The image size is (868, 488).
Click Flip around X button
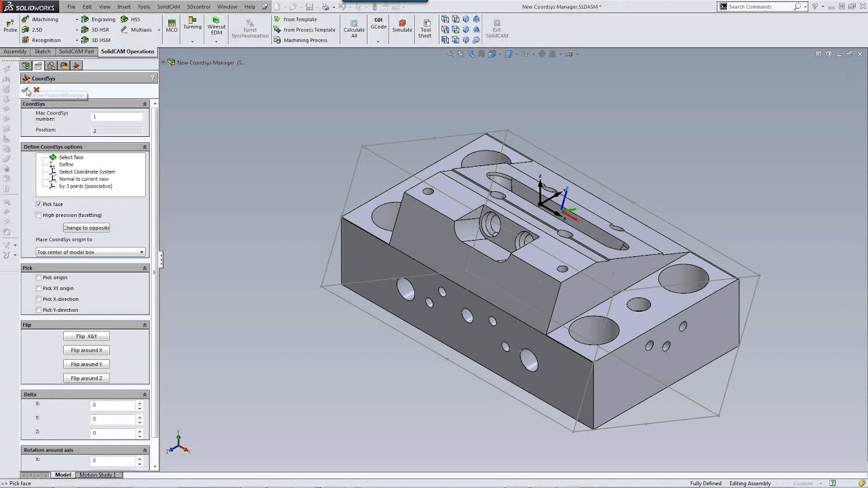86,350
